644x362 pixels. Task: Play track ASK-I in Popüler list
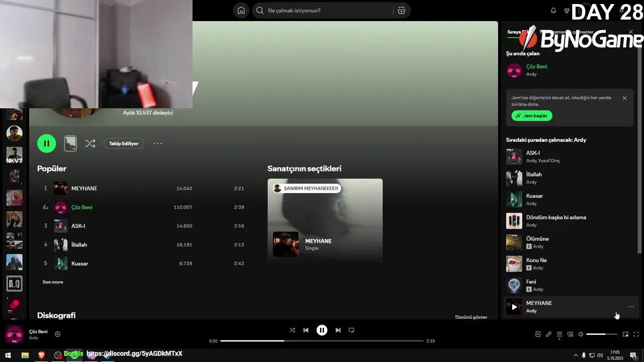pyautogui.click(x=143, y=226)
